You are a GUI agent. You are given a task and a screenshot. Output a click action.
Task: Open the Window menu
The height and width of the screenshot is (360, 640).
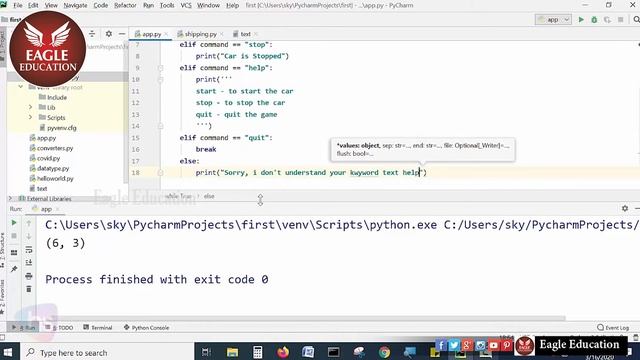point(208,5)
